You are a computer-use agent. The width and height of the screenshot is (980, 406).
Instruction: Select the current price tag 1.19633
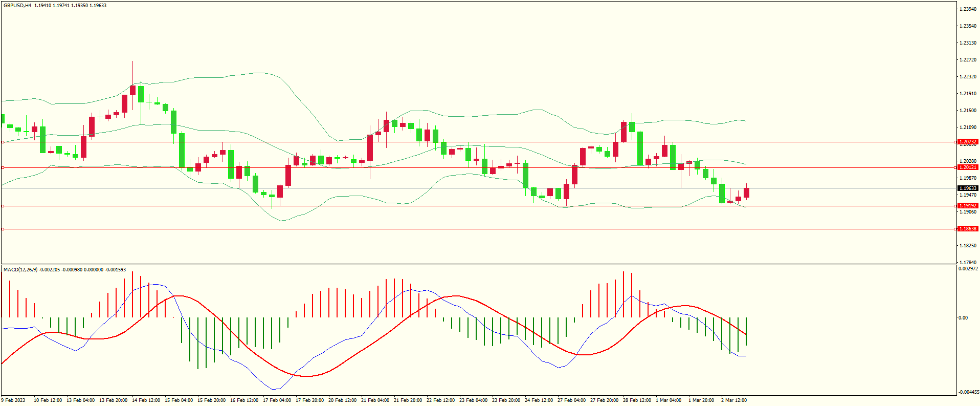click(967, 188)
